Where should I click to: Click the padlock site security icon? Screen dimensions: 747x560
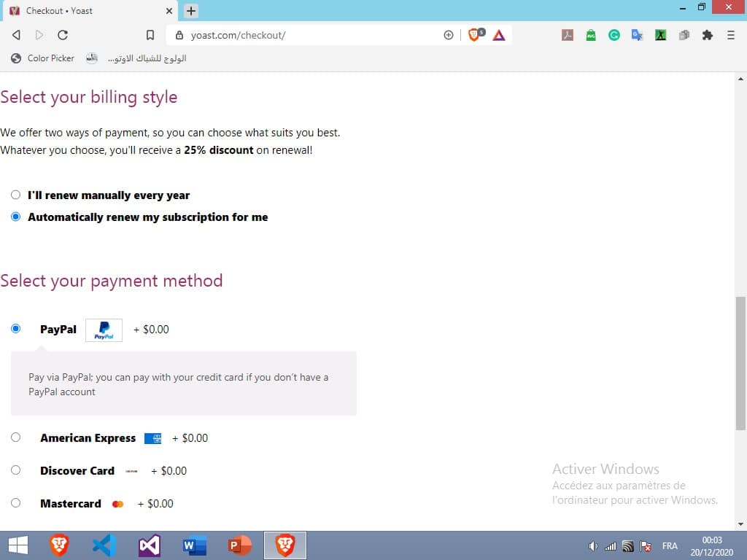point(179,35)
